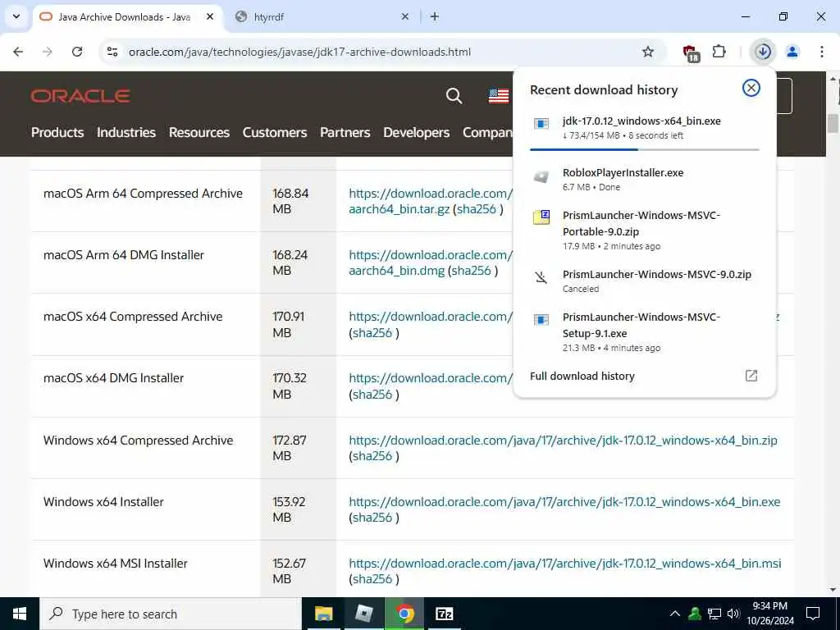Open the Windows Start menu
The width and height of the screenshot is (840, 630).
pos(20,614)
